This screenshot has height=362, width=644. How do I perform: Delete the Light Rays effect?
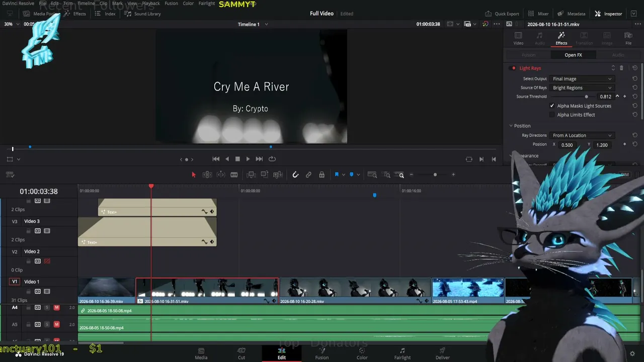621,68
